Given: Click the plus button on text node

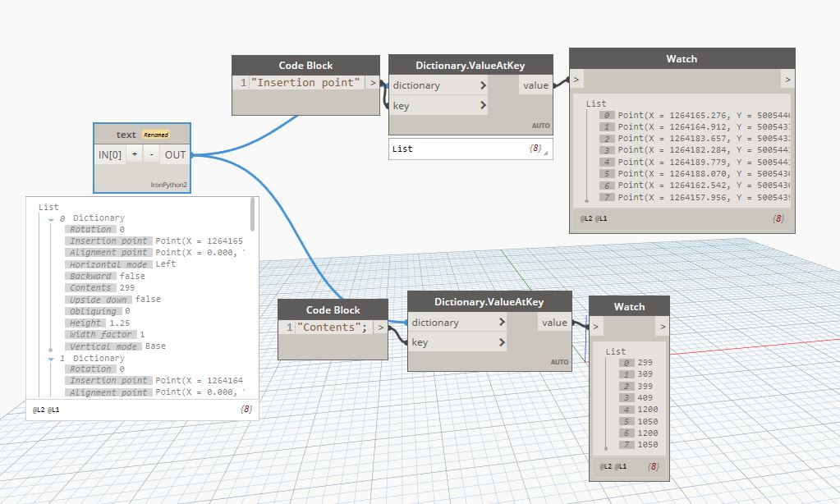Looking at the screenshot, I should (x=135, y=154).
